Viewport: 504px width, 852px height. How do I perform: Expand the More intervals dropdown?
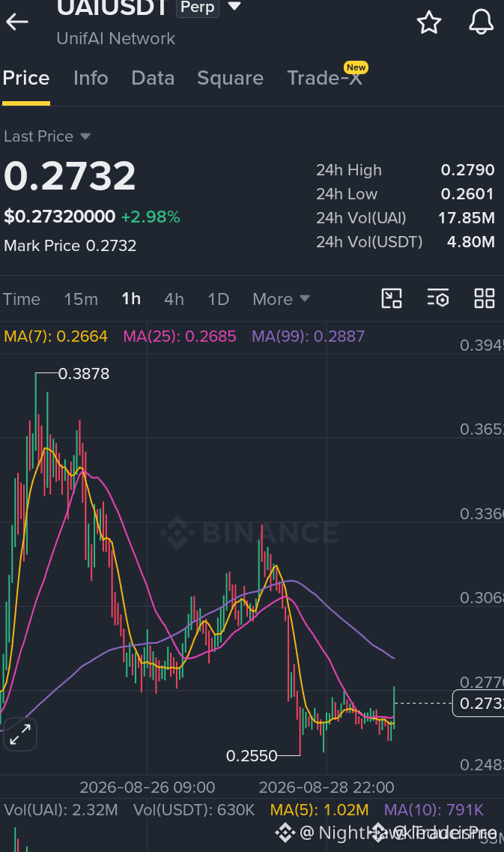pos(282,300)
